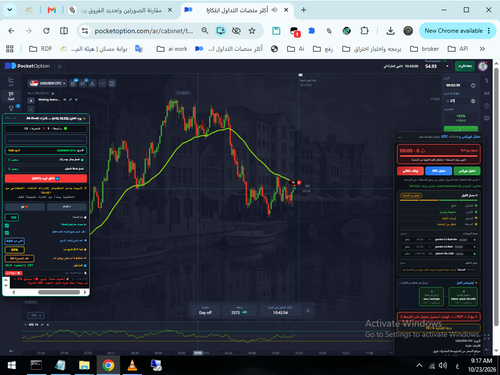Open the trading section in left sidebar
This screenshot has height=375, width=500.
coord(11,96)
